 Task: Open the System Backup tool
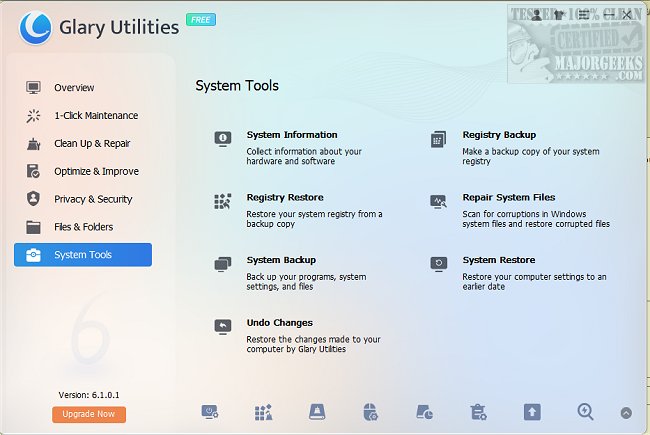(281, 260)
